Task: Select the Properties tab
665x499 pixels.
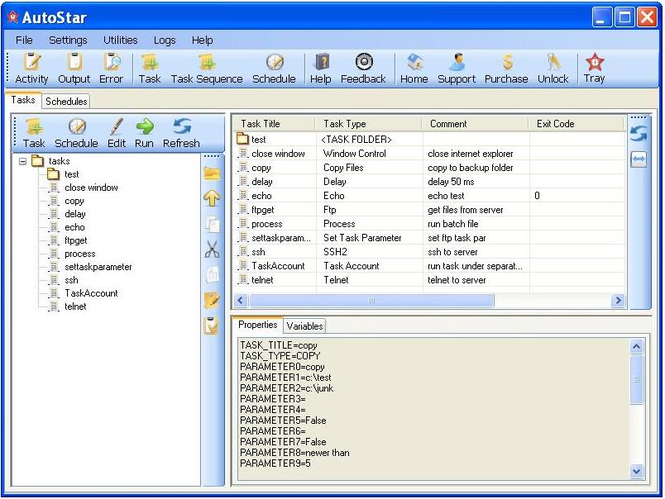Action: click(x=257, y=325)
